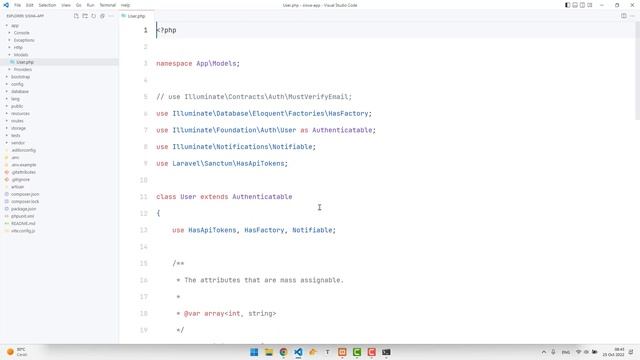Toggle the bottom panel layout icon
The width and height of the screenshot is (640, 360).
pos(575,5)
